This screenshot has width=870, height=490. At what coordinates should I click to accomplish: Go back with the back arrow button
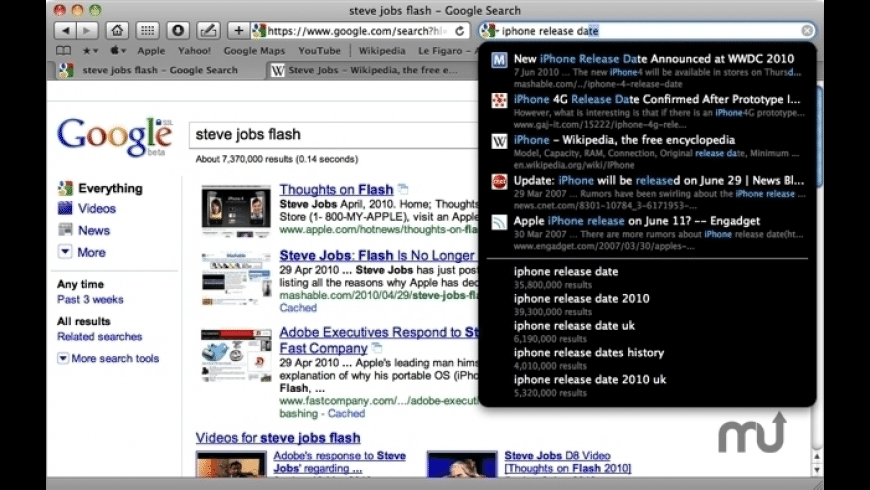click(x=65, y=31)
